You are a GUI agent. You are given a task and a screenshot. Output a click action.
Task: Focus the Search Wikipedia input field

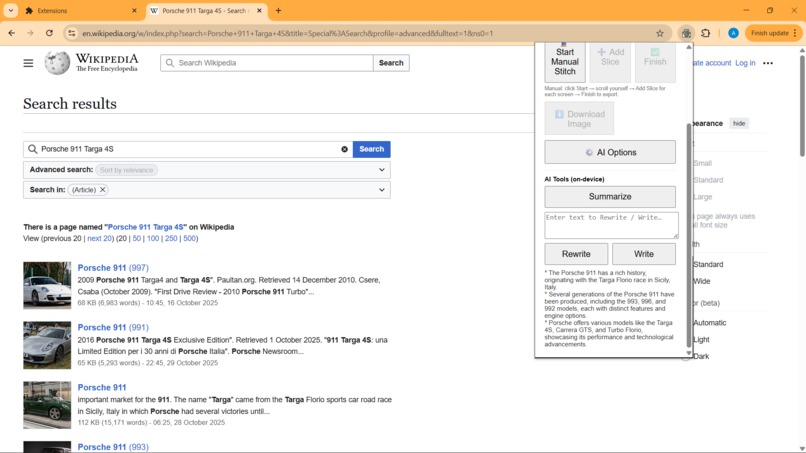coord(267,63)
